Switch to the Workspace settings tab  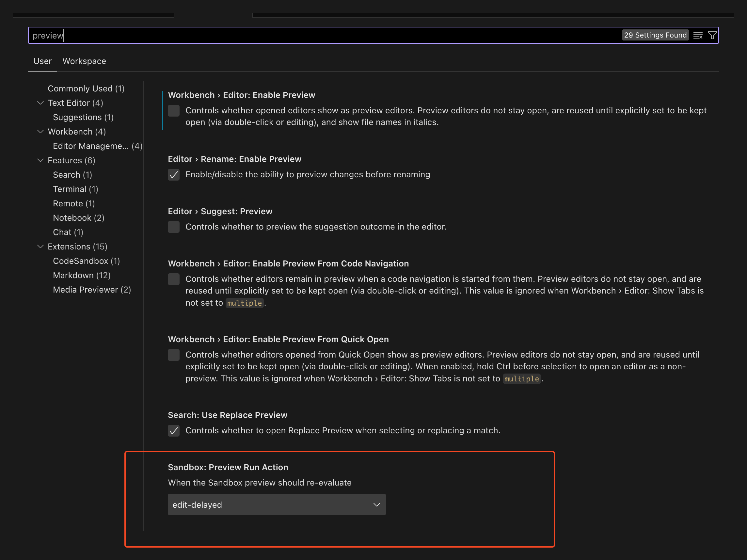[84, 61]
